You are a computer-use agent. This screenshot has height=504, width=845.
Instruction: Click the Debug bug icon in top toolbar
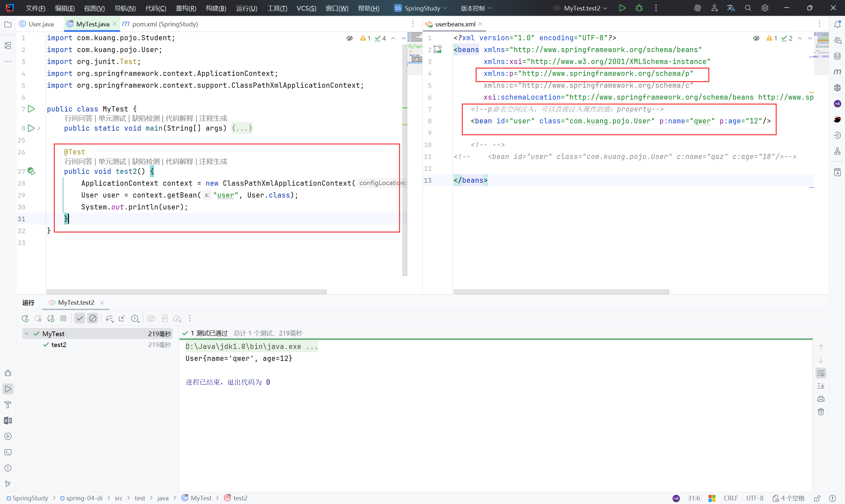(639, 8)
